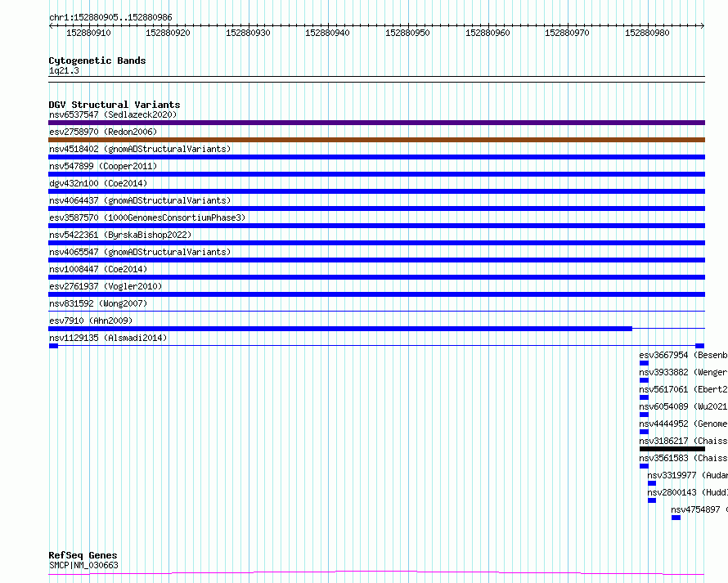728x583 pixels.
Task: Click dgv432n100 (Coe2014) label
Action: point(98,183)
